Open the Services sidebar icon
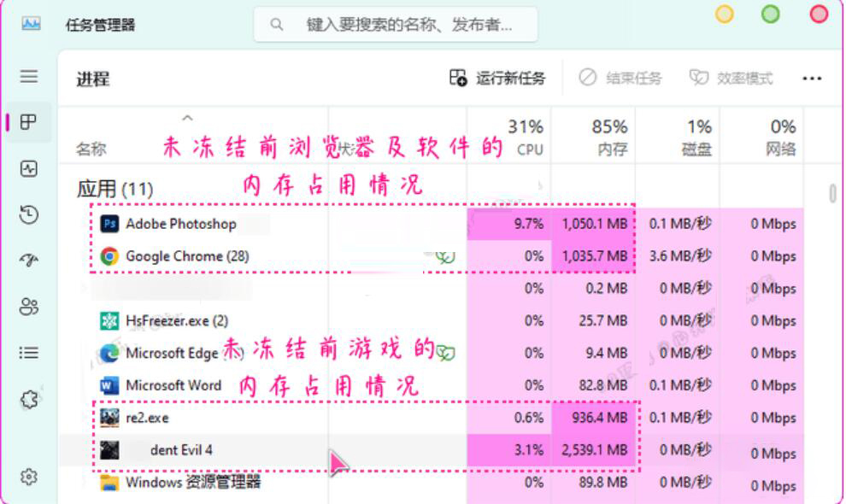Image resolution: width=846 pixels, height=504 pixels. click(x=29, y=399)
